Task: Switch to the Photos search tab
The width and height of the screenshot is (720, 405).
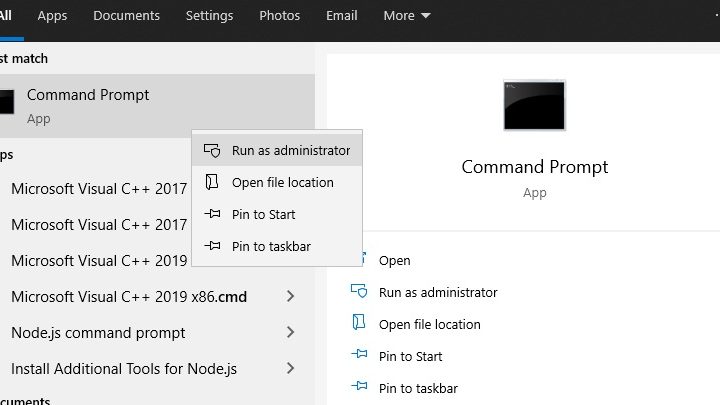Action: coord(280,16)
